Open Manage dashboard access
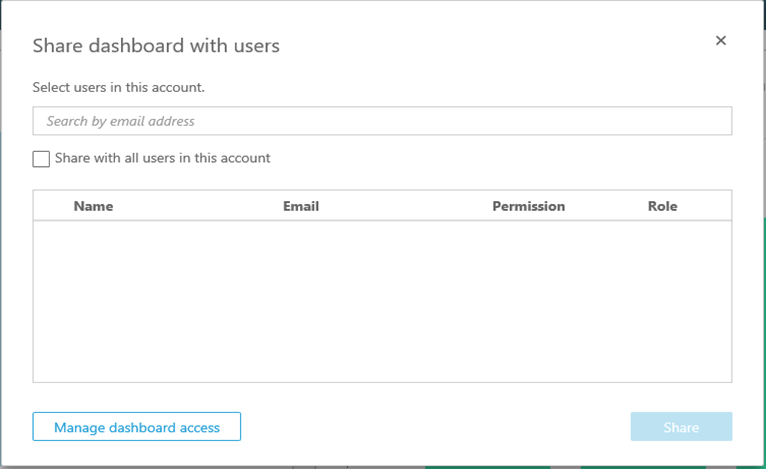This screenshot has width=766, height=469. point(137,426)
